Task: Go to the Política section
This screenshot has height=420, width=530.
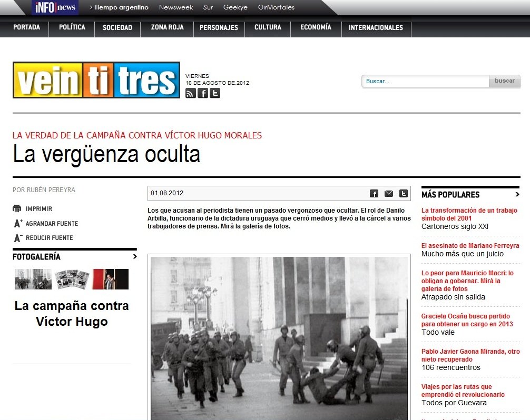Action: [72, 27]
